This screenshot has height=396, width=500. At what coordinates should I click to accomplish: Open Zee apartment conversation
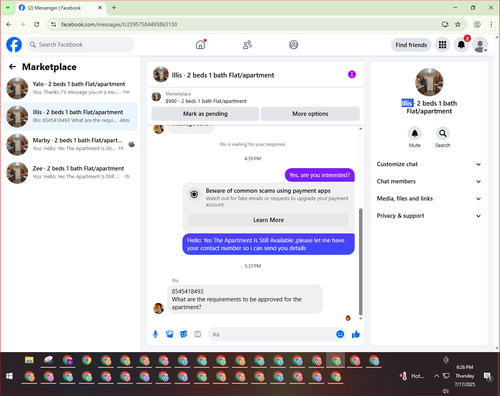click(x=70, y=172)
